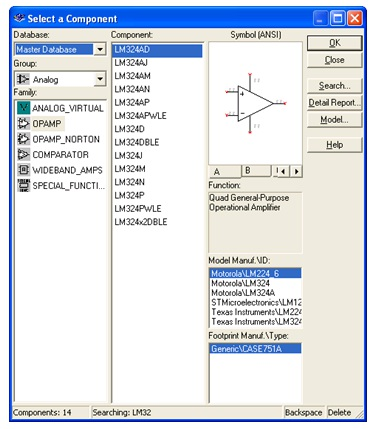Click the Model... button
This screenshot has height=429, width=373.
(x=334, y=120)
